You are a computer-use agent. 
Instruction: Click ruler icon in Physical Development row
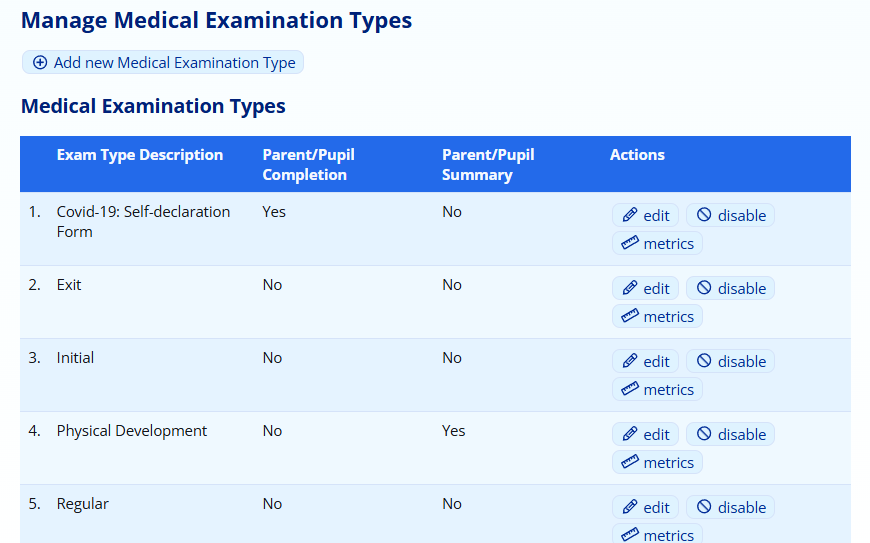629,462
